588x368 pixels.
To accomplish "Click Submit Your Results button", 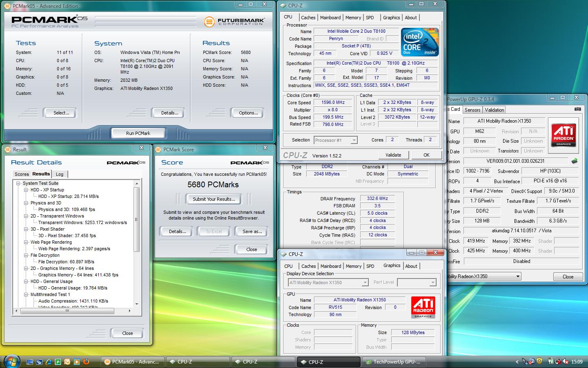I will pyautogui.click(x=214, y=199).
